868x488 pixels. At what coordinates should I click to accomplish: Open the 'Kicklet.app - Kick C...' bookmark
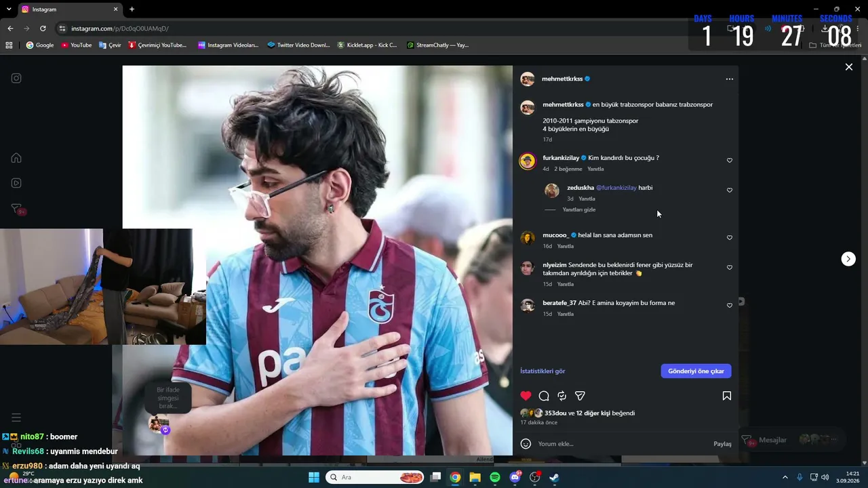pos(368,45)
